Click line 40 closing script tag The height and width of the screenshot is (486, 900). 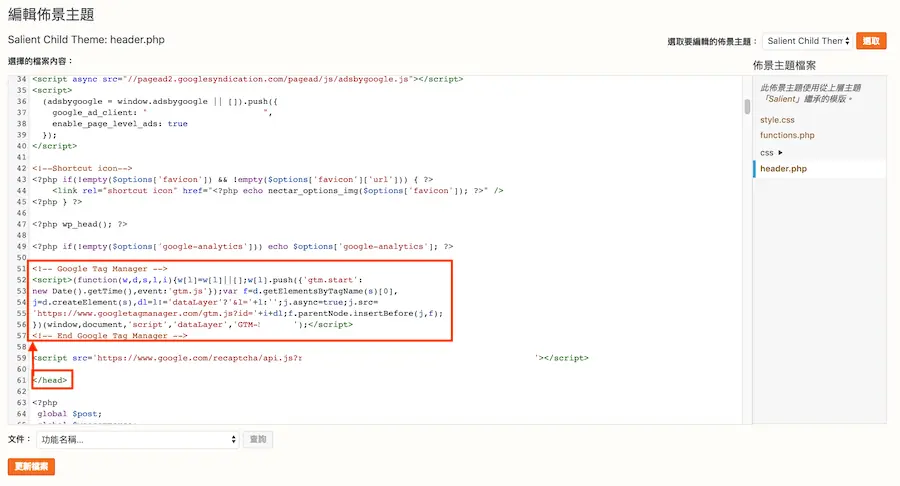(x=55, y=146)
